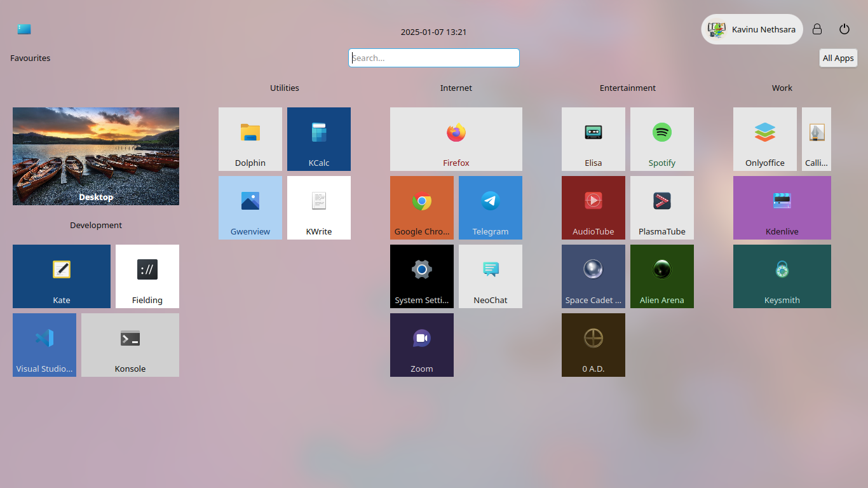The height and width of the screenshot is (488, 868).
Task: Open the Kdenlive video editor
Action: tap(782, 208)
